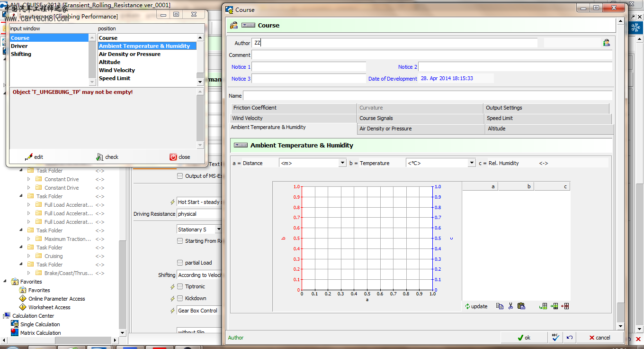Switch to the Wind Velocity tab
Viewport: 644px width, 349px height.
[x=293, y=119]
